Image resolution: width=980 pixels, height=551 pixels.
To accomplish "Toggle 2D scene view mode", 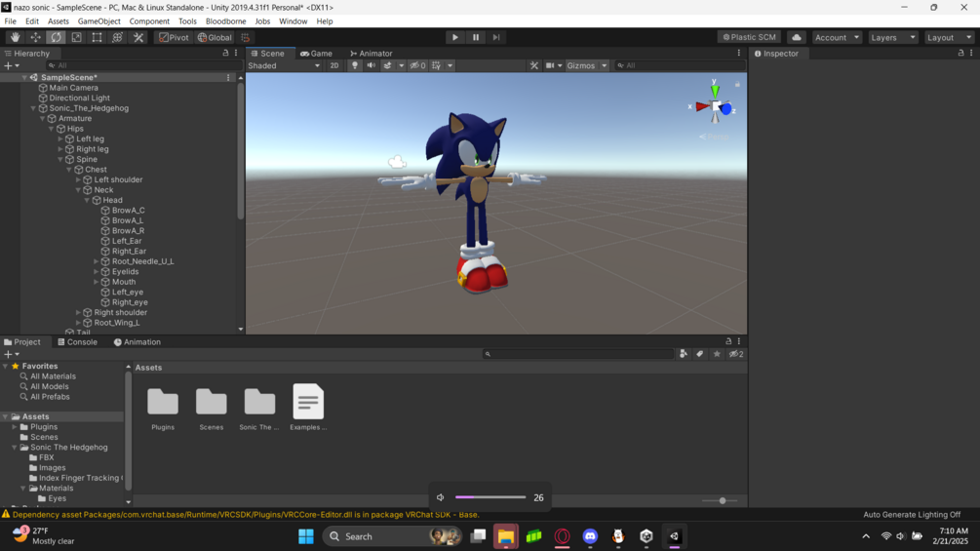I will coord(334,65).
